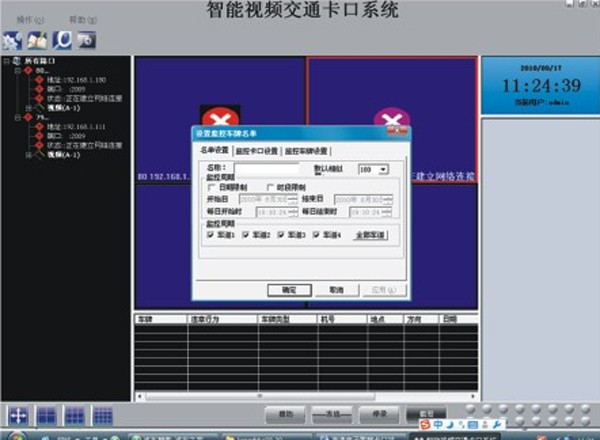
Task: Switch to the four-pane grid layout icon
Action: click(x=47, y=414)
